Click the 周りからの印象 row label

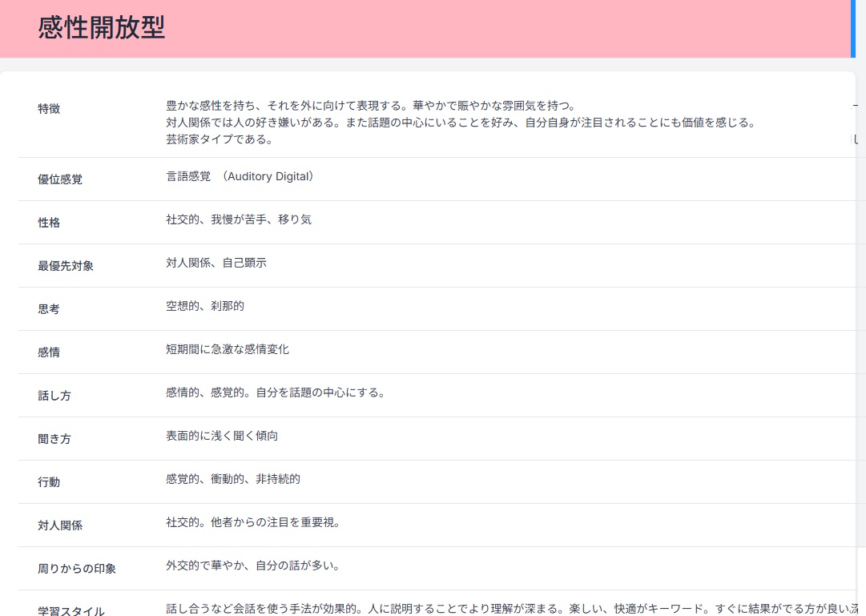click(77, 569)
